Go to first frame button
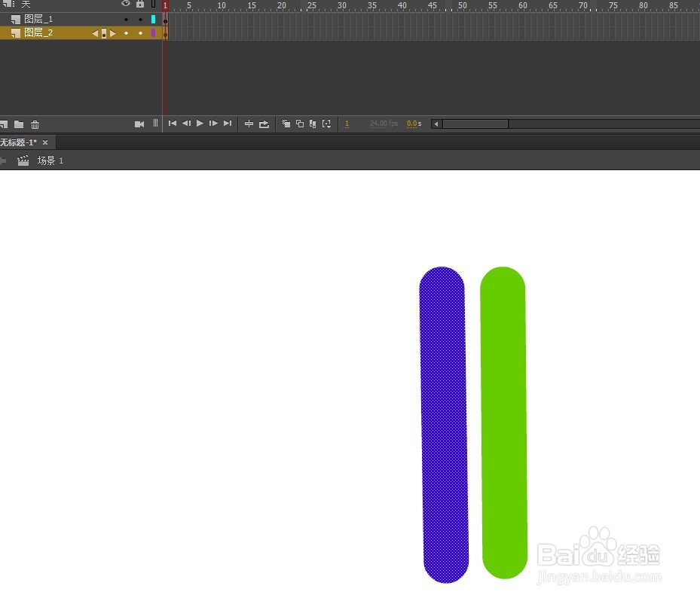The image size is (700, 601). click(x=173, y=124)
